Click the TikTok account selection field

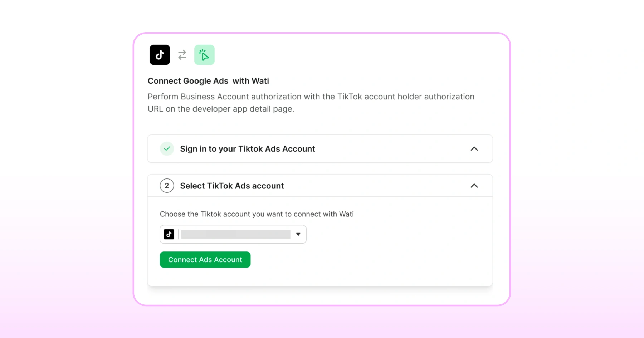[233, 234]
